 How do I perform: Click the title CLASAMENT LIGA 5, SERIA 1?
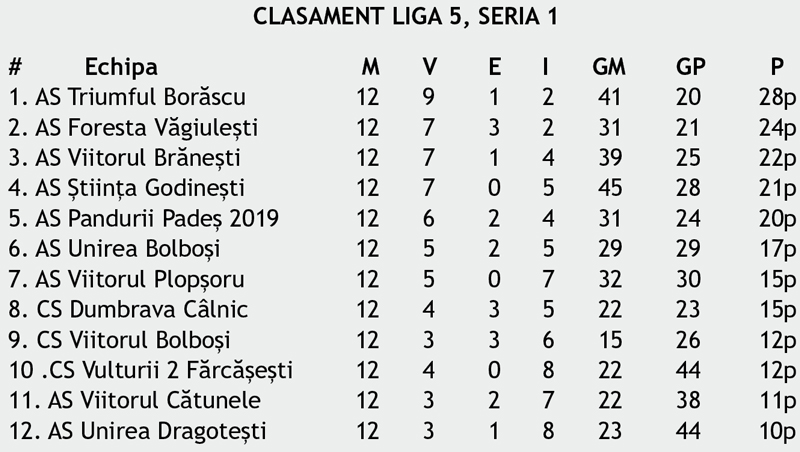pos(405,18)
